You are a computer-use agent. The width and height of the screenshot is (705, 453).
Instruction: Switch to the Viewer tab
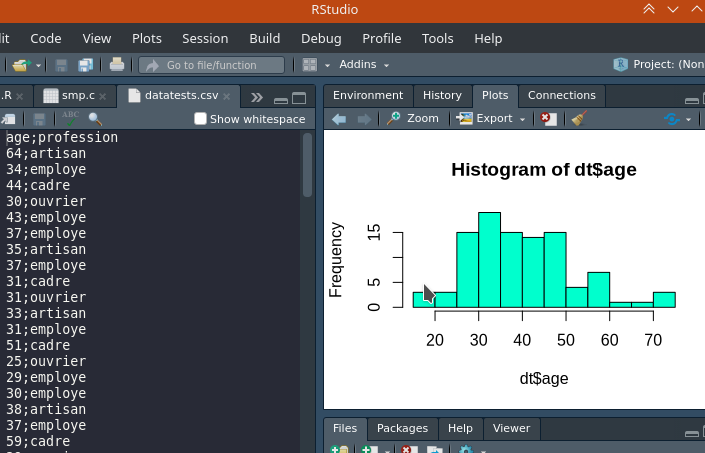pos(511,428)
